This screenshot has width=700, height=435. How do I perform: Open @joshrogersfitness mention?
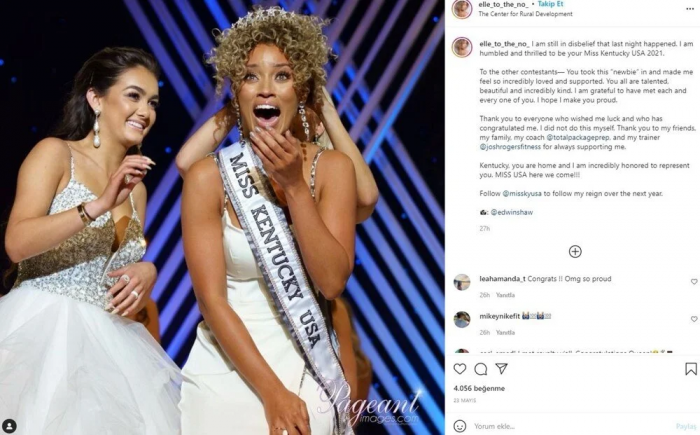(x=510, y=147)
